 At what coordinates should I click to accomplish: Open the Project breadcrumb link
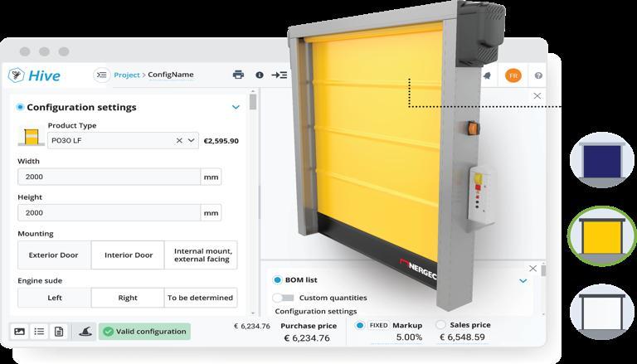tap(127, 75)
